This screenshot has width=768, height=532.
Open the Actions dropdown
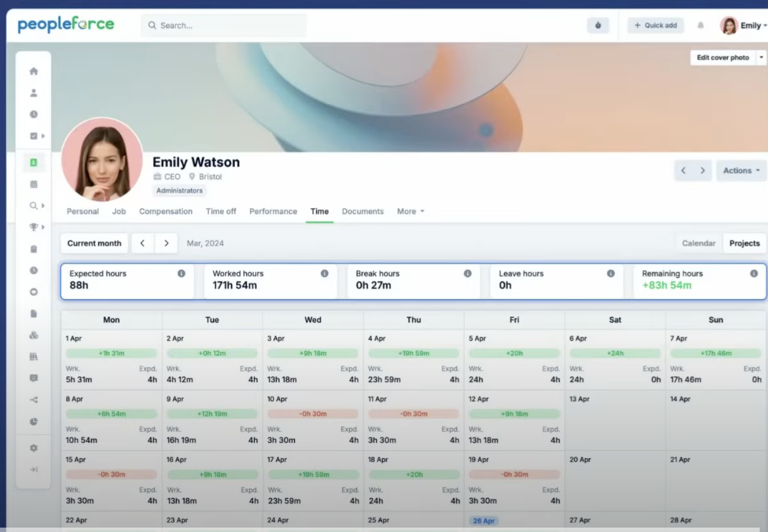(741, 171)
